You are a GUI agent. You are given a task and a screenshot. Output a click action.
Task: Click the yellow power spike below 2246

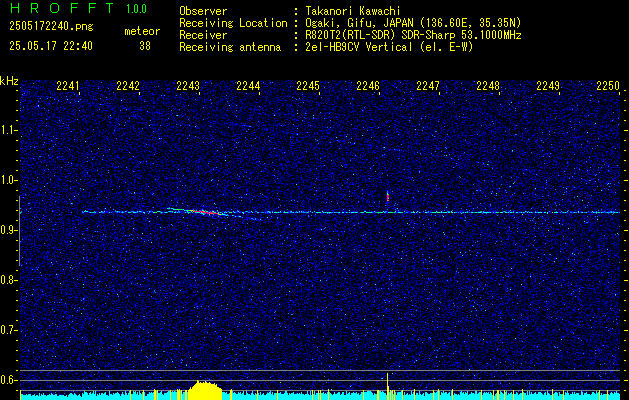pos(388,386)
